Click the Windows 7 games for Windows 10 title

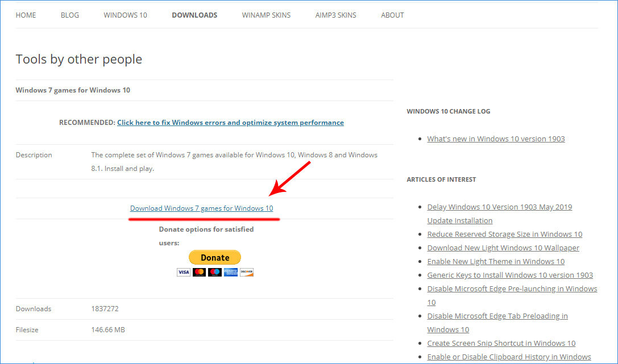[x=73, y=90]
